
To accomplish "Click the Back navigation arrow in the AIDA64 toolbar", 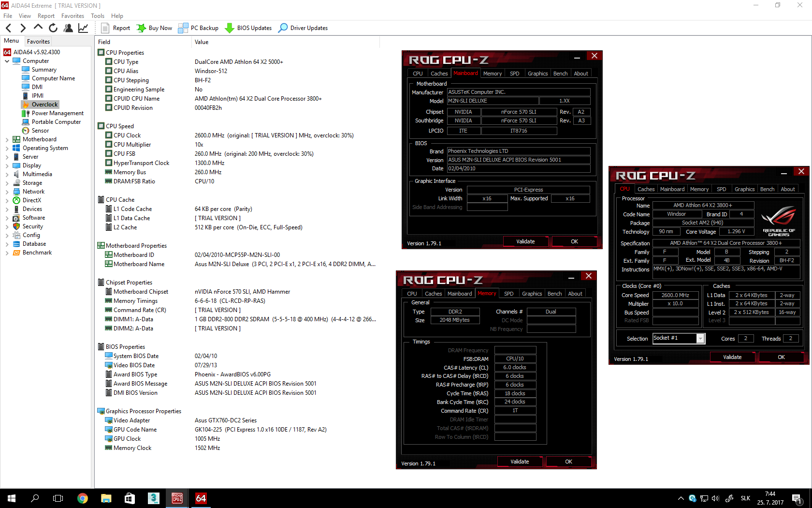I will (x=8, y=28).
